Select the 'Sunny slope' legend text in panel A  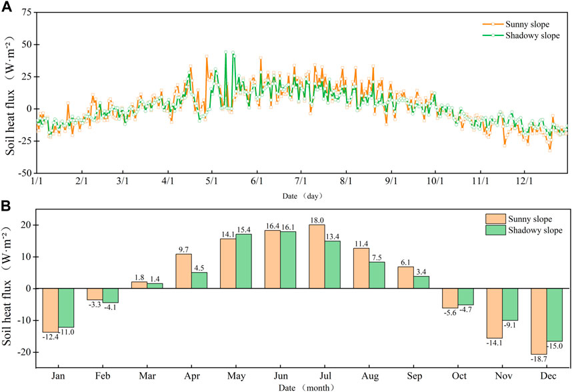(x=527, y=25)
